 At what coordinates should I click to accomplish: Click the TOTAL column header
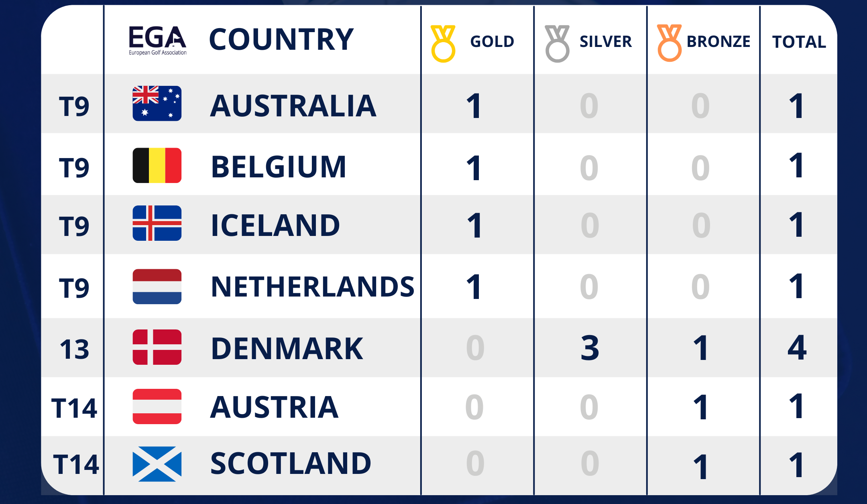tap(799, 42)
